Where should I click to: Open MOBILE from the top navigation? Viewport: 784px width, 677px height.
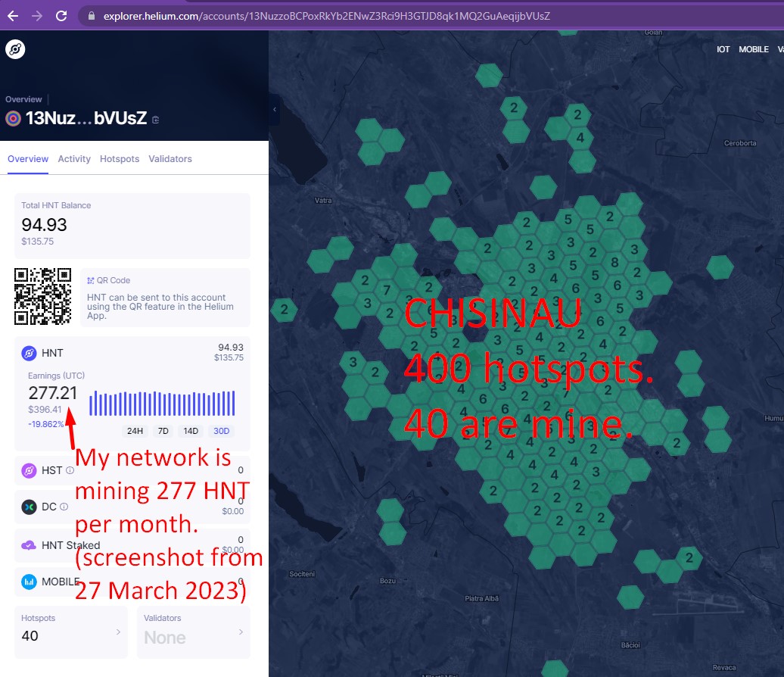[754, 49]
